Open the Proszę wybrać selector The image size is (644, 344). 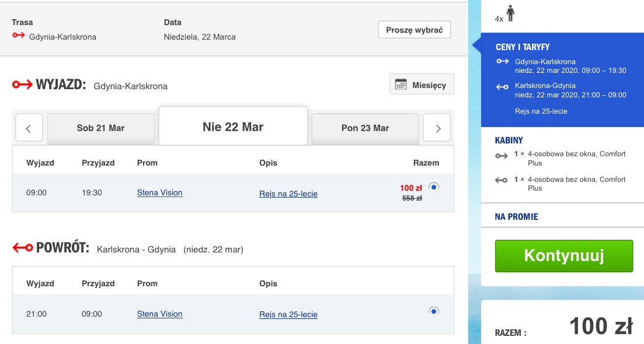[414, 29]
